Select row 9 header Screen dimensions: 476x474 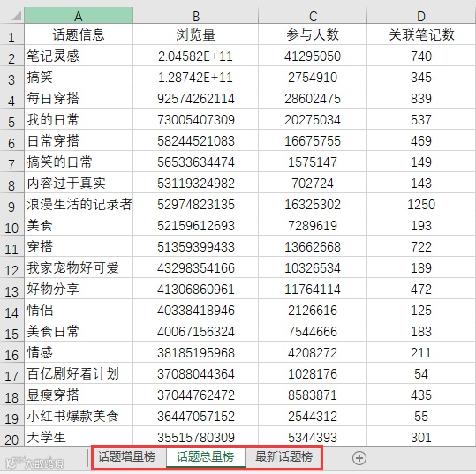(x=11, y=204)
